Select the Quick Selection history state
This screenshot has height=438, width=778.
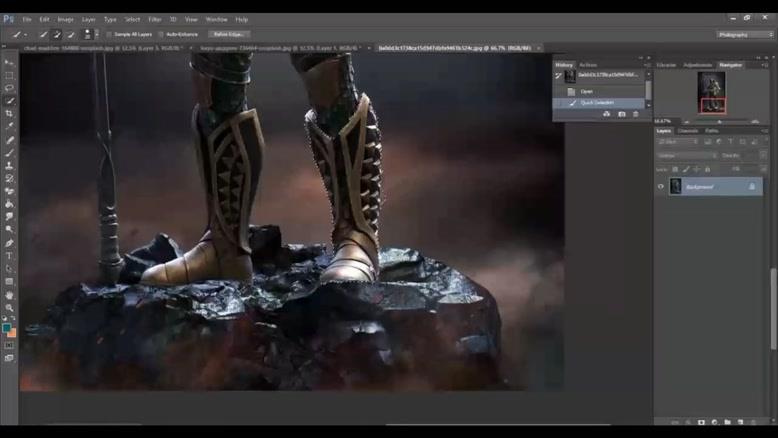(x=599, y=103)
